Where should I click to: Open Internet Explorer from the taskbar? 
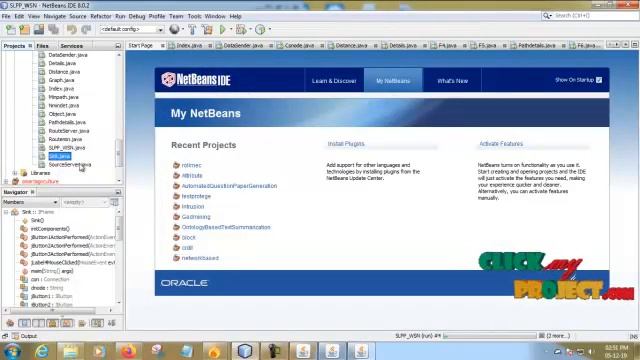tap(42, 351)
